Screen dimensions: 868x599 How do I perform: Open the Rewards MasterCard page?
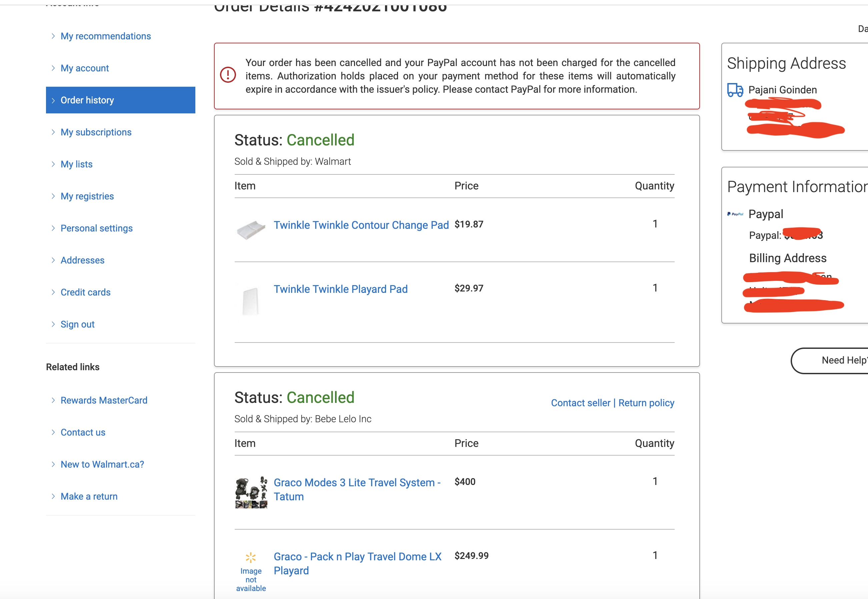click(104, 400)
